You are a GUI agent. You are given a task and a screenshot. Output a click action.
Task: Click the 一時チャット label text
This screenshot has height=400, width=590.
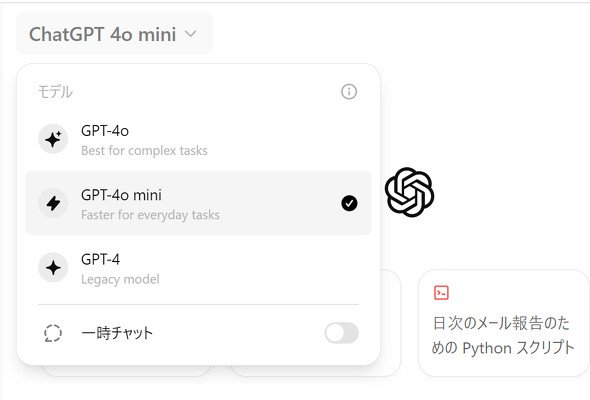(x=117, y=333)
